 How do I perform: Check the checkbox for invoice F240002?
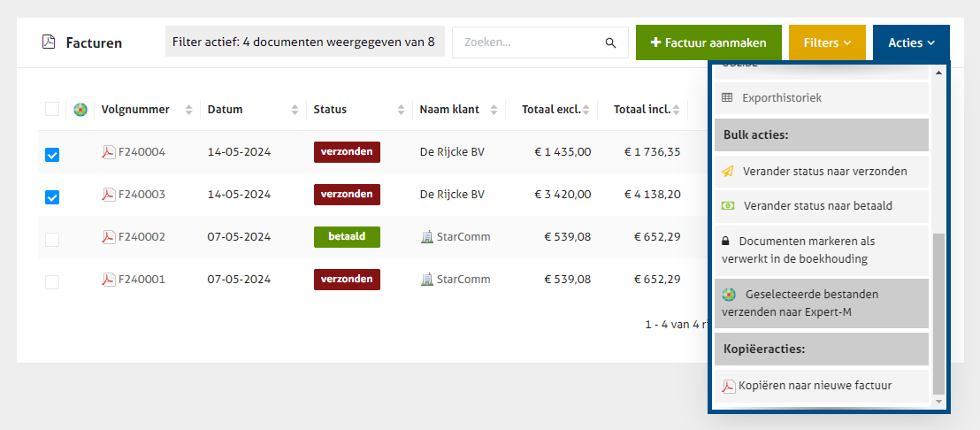click(x=52, y=239)
